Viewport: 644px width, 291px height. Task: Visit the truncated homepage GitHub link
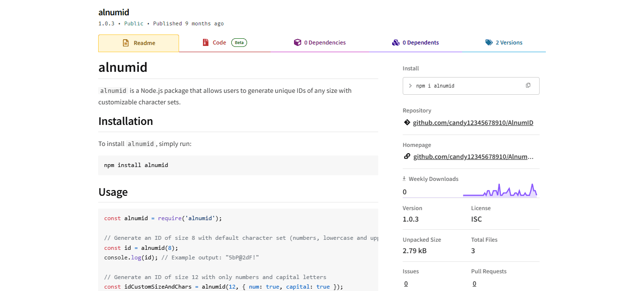click(473, 157)
